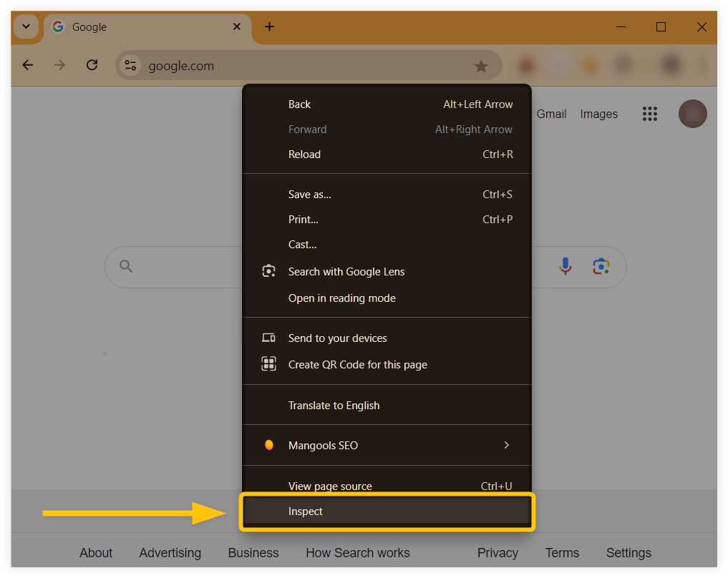Select Send to your devices entry
Viewport: 728px width, 578px height.
point(387,338)
